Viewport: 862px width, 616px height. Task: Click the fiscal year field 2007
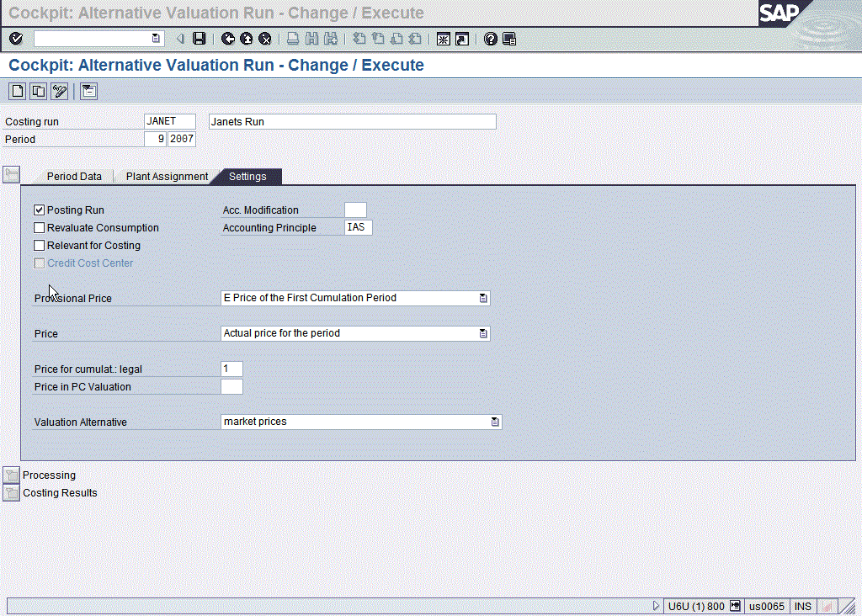182,139
